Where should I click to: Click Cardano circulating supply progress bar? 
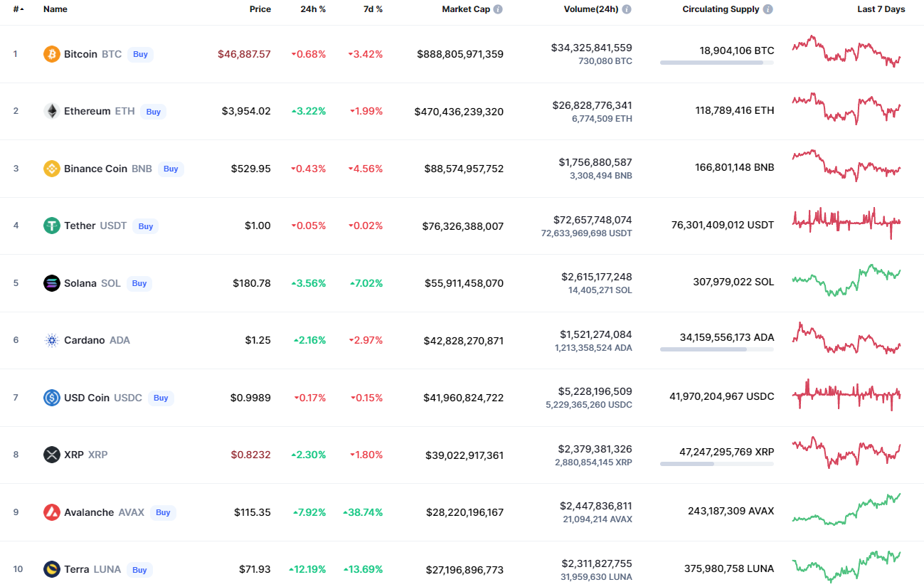coord(717,349)
